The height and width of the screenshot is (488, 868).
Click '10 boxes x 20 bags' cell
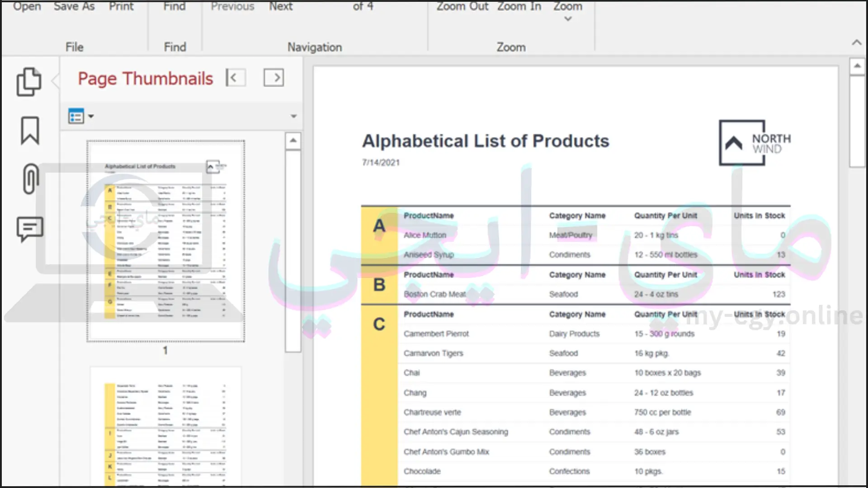(x=667, y=373)
